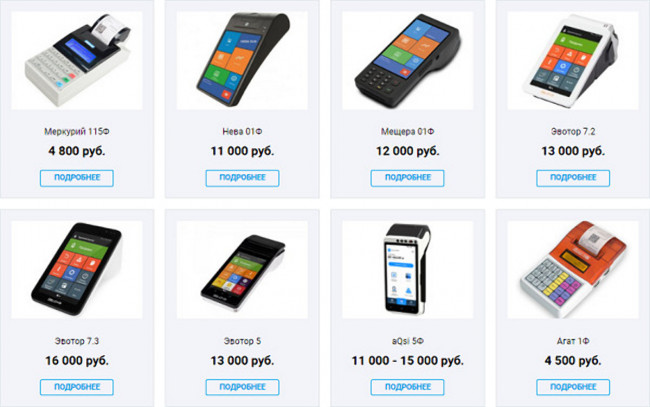650x407 pixels.
Task: Click Подробнее under Мещера 01Ф
Action: [x=407, y=178]
